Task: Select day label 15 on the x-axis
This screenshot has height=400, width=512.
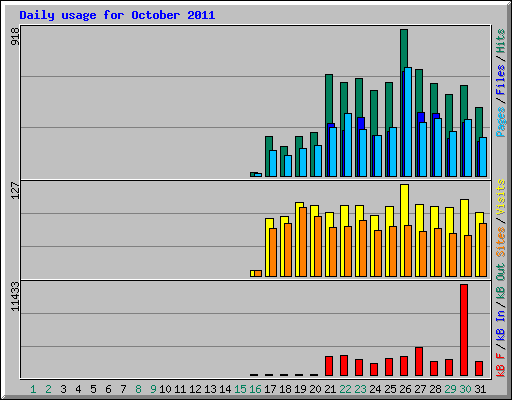Action: click(240, 389)
